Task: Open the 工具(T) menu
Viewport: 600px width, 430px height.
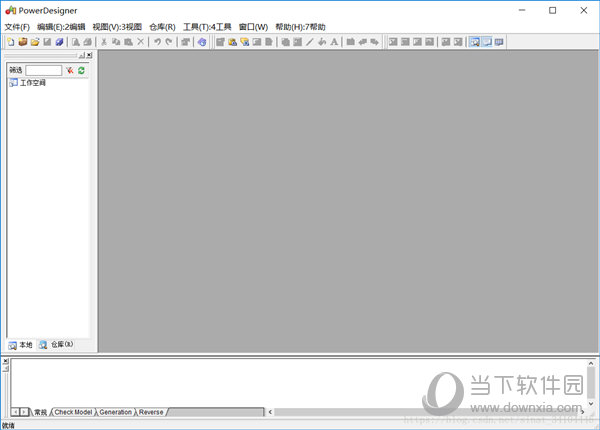Action: [207, 27]
